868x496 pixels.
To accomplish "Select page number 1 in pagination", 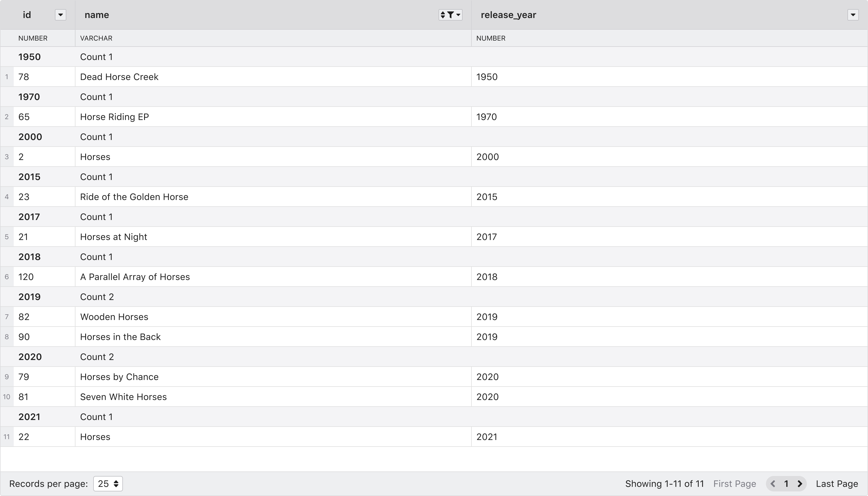I will 786,484.
